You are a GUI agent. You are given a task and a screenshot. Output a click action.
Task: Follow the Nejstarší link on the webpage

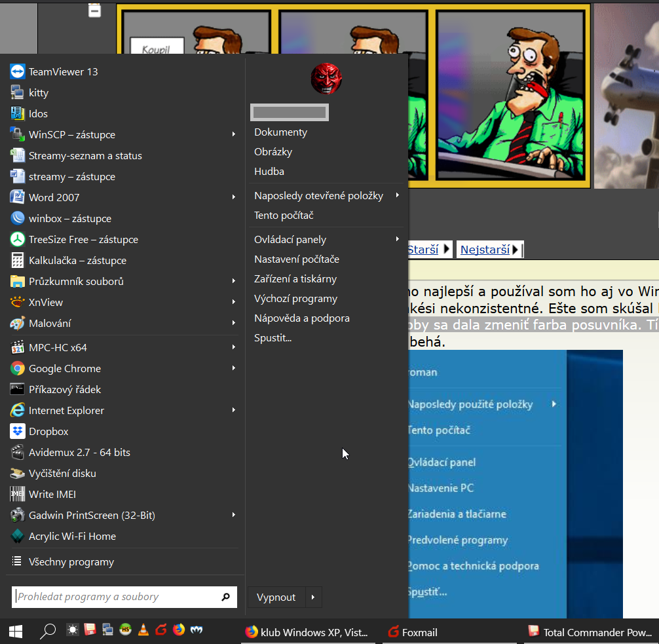pyautogui.click(x=485, y=250)
